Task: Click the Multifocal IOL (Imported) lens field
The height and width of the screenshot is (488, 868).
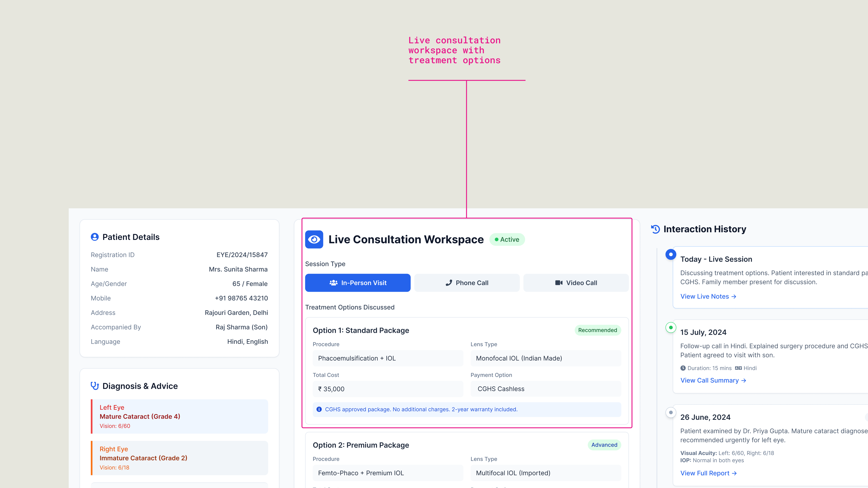Action: 546,473
